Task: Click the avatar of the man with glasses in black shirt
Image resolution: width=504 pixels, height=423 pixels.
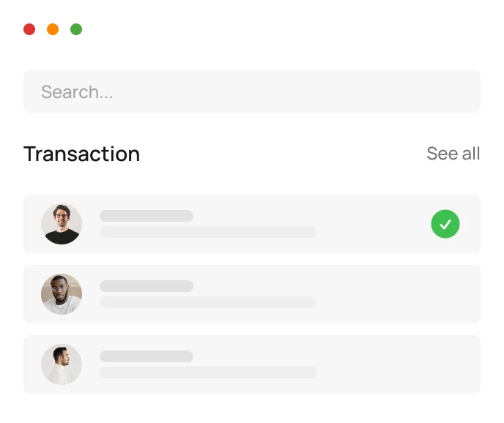Action: point(62,224)
